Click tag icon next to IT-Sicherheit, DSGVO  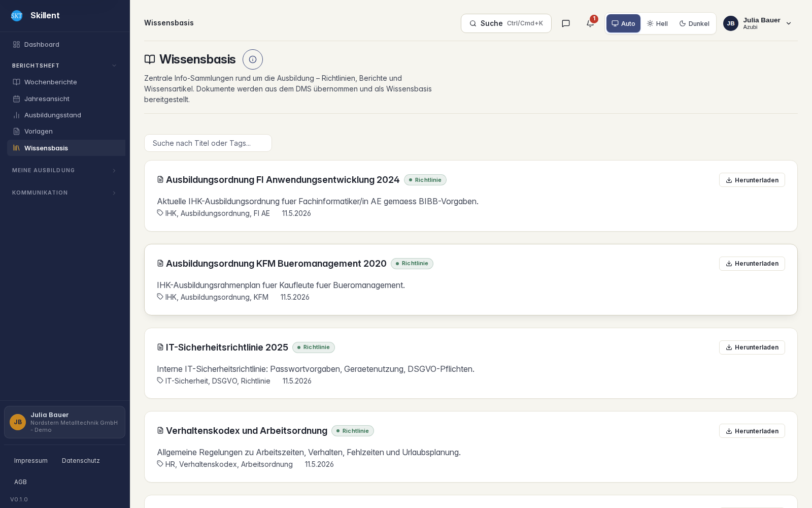coord(160,381)
